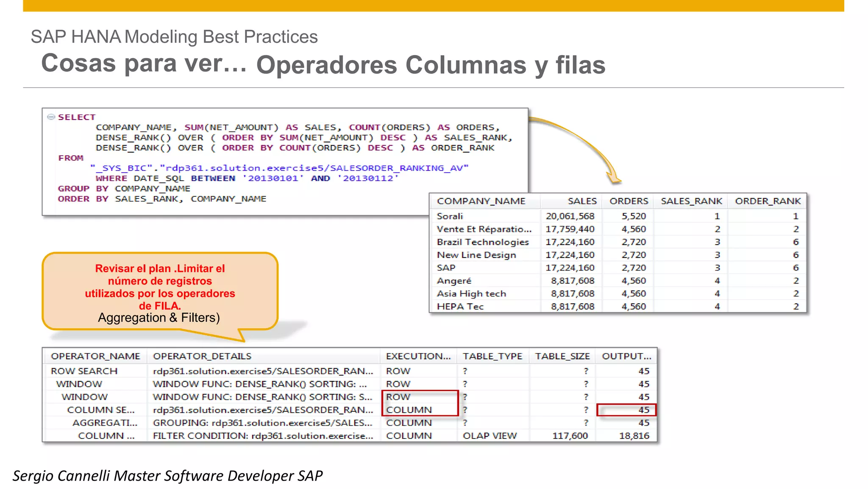The height and width of the screenshot is (489, 868).
Task: Select the SALES_RANK column header
Action: coord(691,201)
